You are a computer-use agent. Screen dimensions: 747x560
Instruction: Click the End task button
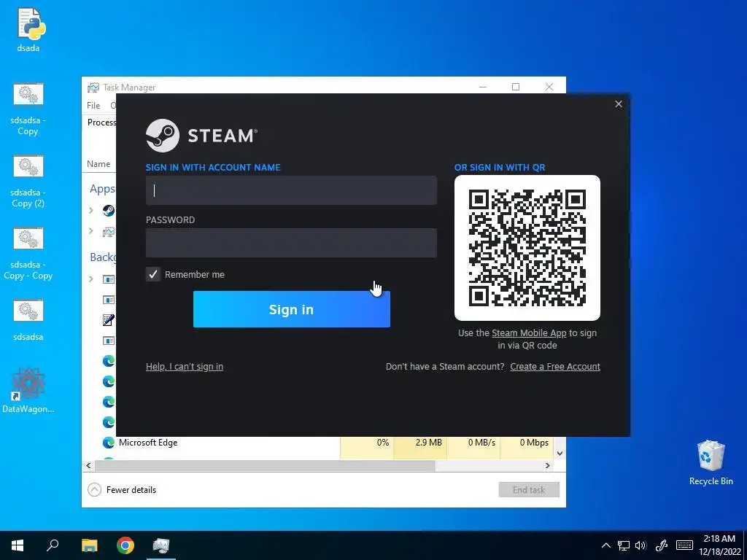(x=529, y=489)
